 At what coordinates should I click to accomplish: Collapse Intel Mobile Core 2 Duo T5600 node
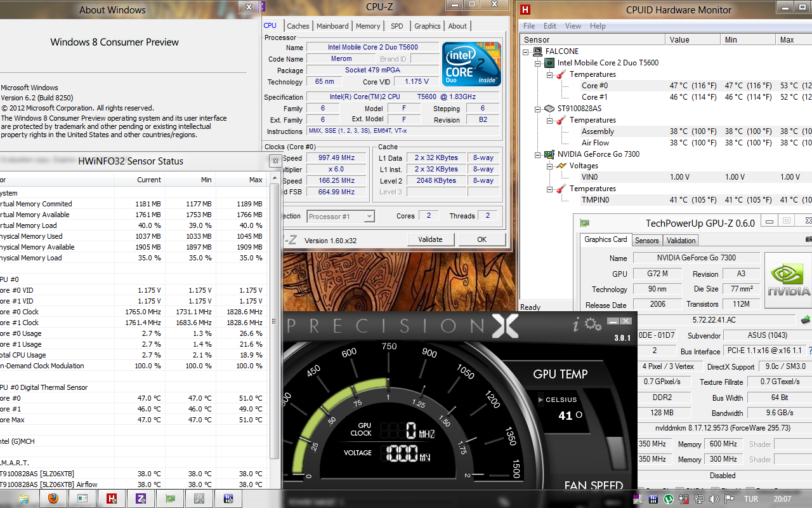point(537,63)
